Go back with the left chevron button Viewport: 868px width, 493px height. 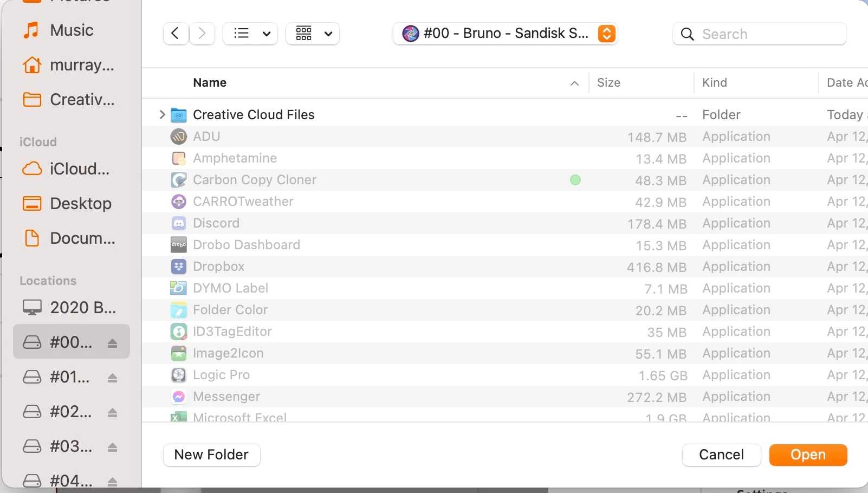tap(176, 34)
